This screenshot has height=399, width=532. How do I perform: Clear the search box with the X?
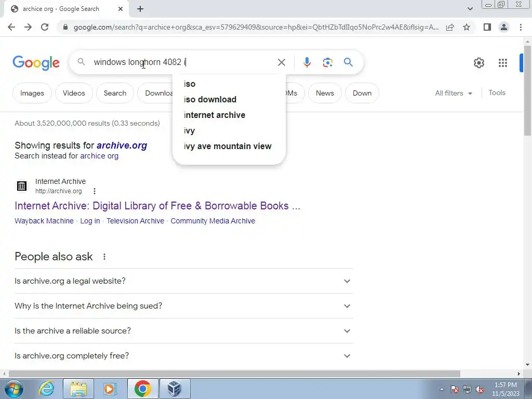[281, 62]
